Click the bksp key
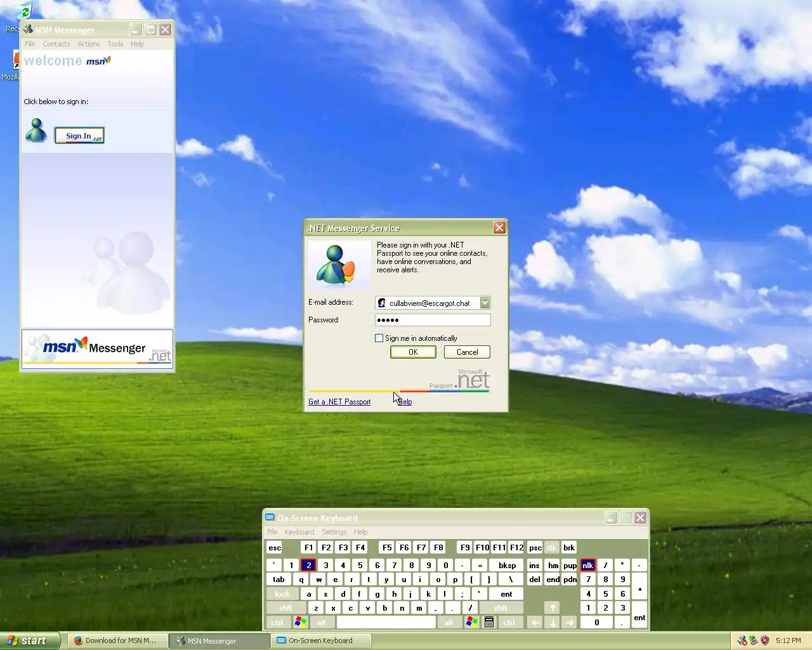This screenshot has width=812, height=650. point(507,565)
